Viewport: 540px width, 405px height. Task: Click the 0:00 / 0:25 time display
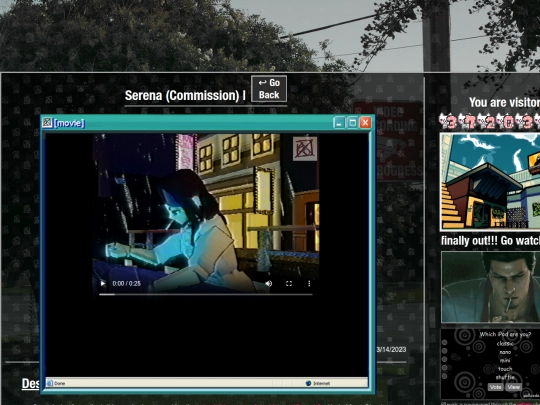126,283
